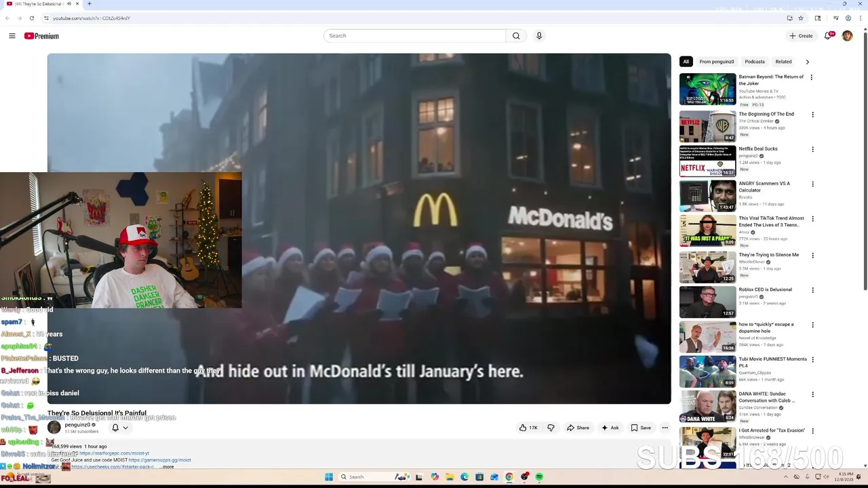Open Tubi Movie FUNNIEST Moments thumbnail

[707, 371]
